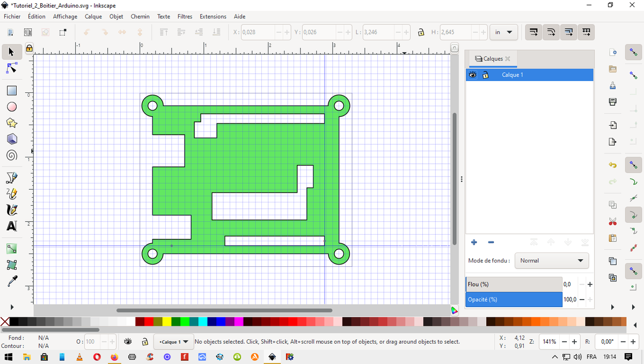Toggle Calque 1 lock in layers panel
The height and width of the screenshot is (364, 644).
[x=486, y=75]
